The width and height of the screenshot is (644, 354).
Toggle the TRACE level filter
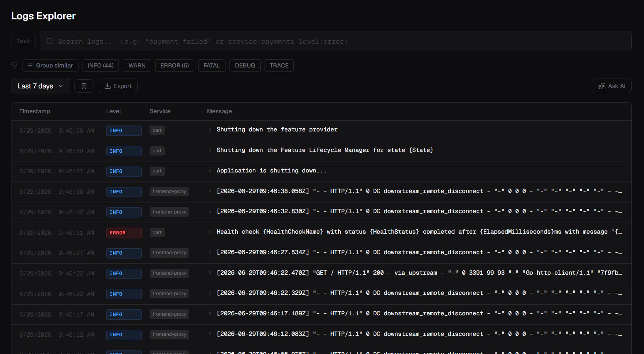pos(279,66)
